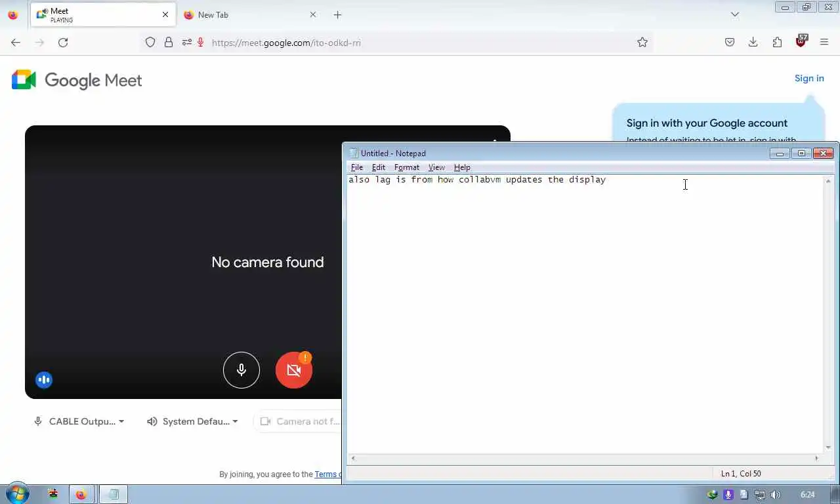Screen dimensions: 840x504
Task: Open the blue audio effects icon in the video preview
Action: coord(44,379)
